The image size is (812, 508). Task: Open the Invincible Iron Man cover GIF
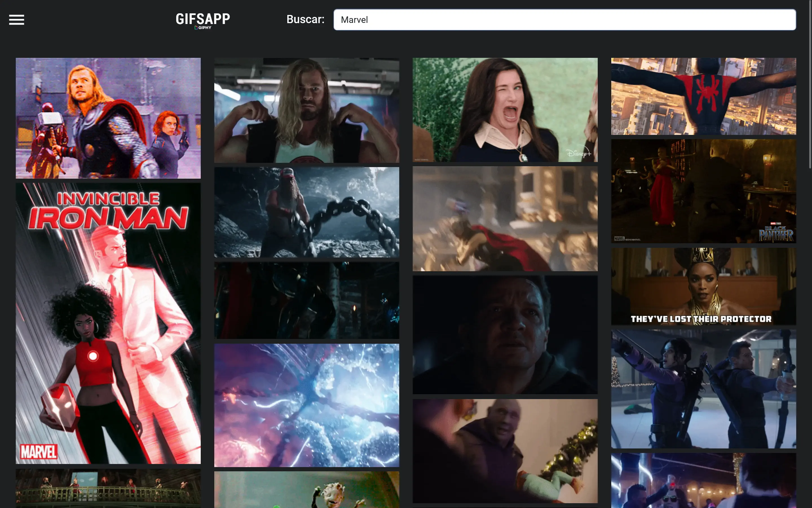[108, 323]
